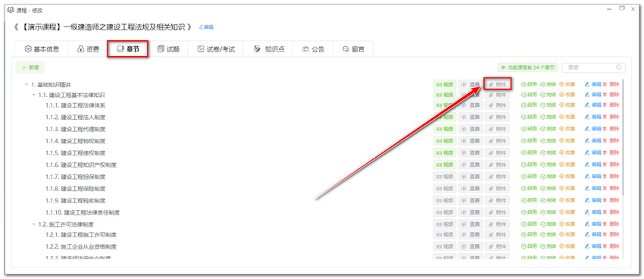The height and width of the screenshot is (279, 644).
Task: Delete chapter 1.2.1. 建设工程施工许可制度
Action: (611, 234)
